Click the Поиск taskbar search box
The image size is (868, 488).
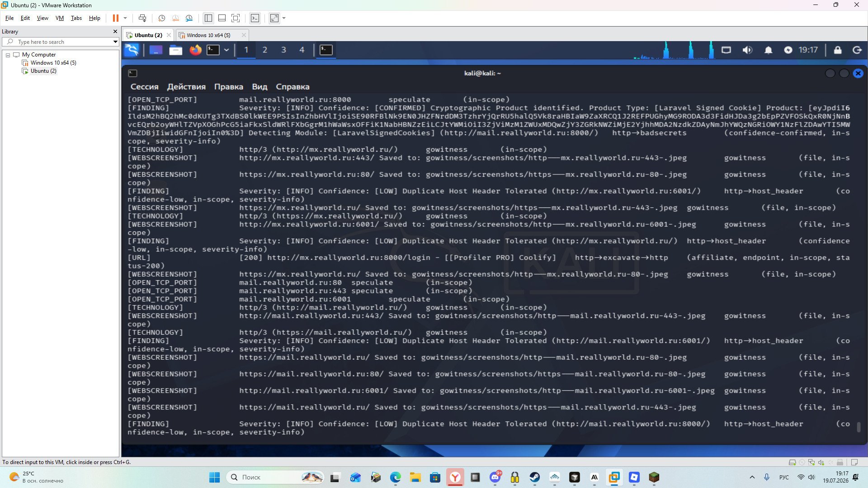[276, 477]
